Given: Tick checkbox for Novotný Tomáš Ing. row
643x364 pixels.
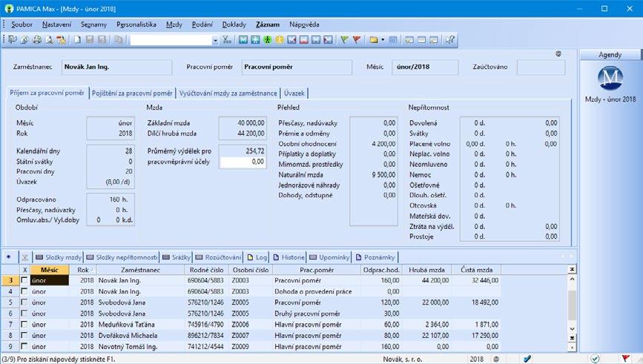Looking at the screenshot, I should point(24,346).
